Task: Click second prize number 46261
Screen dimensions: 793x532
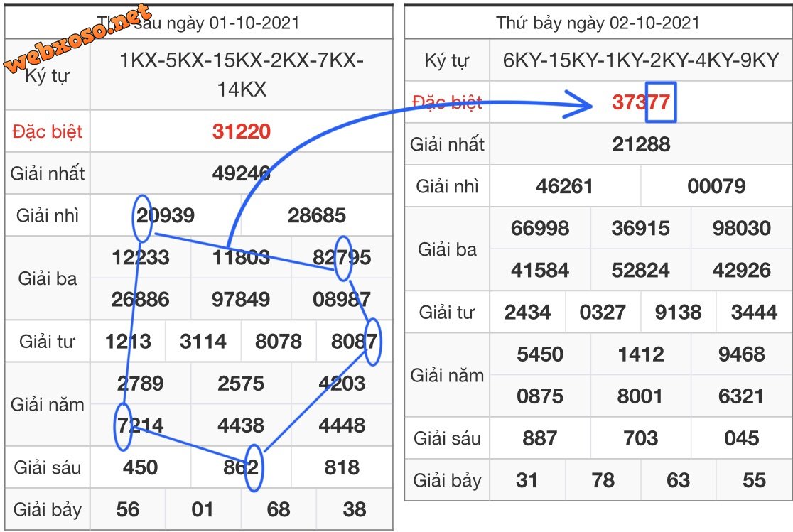Action: point(565,187)
